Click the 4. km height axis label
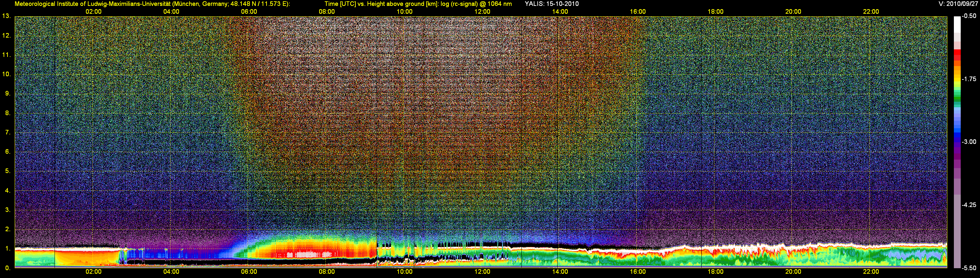 click(8, 190)
